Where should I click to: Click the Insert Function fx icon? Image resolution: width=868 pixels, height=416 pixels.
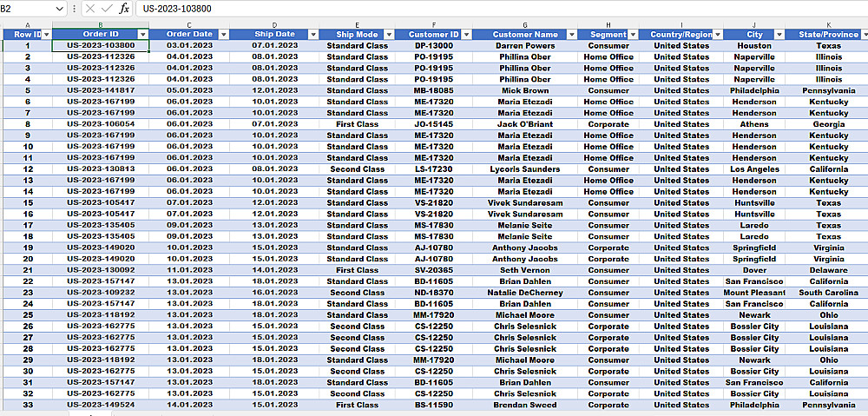point(124,9)
